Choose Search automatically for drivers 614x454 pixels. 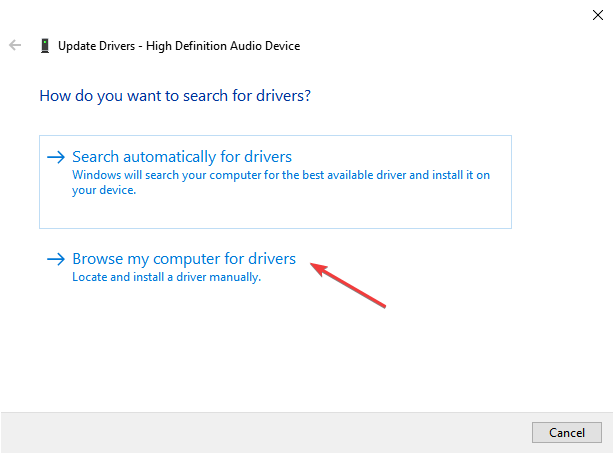tap(275, 182)
